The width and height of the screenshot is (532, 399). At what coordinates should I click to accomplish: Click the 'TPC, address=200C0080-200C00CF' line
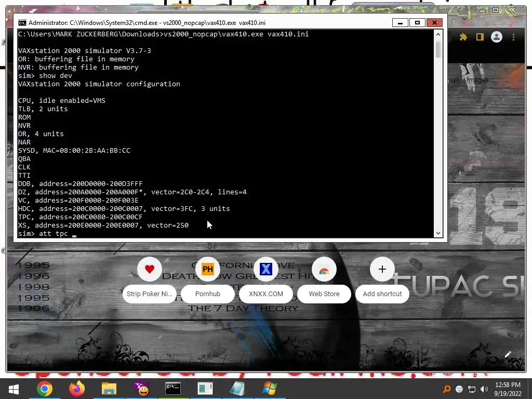pos(81,217)
